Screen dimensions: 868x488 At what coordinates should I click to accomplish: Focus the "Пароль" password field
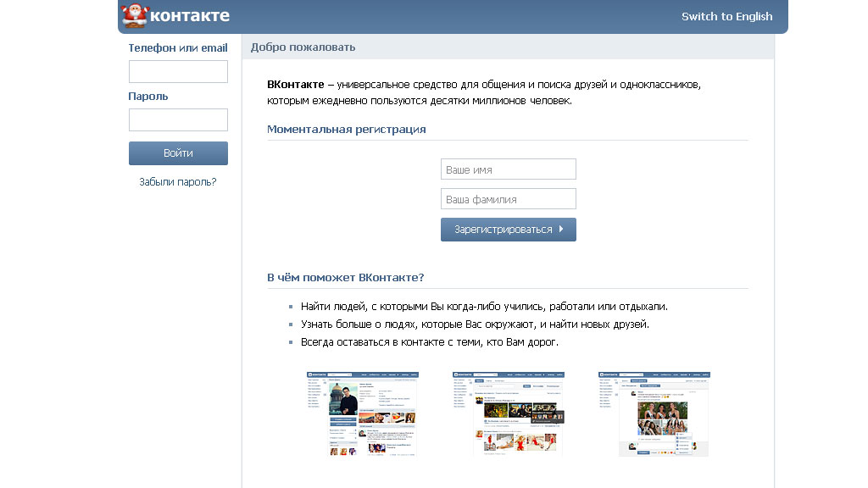pyautogui.click(x=178, y=119)
